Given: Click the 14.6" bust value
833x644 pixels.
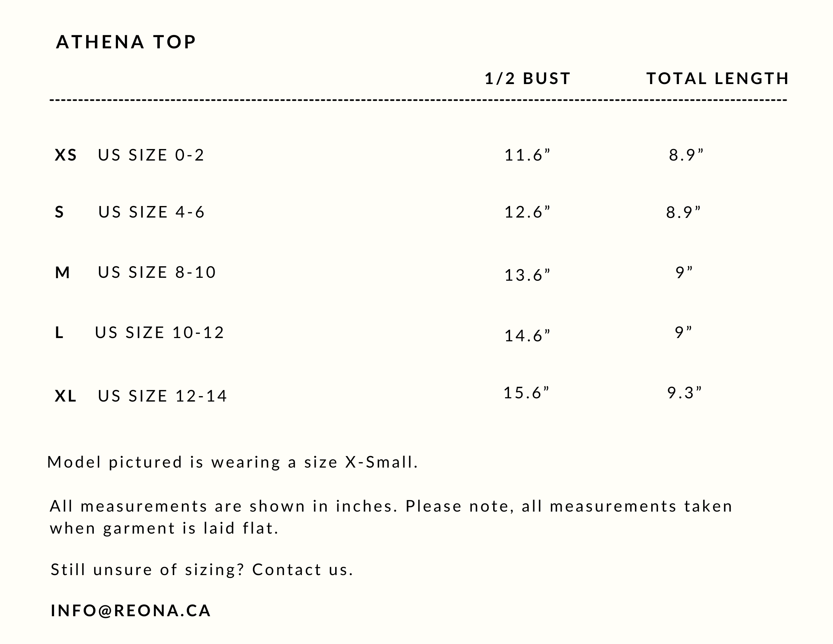Looking at the screenshot, I should point(527,336).
